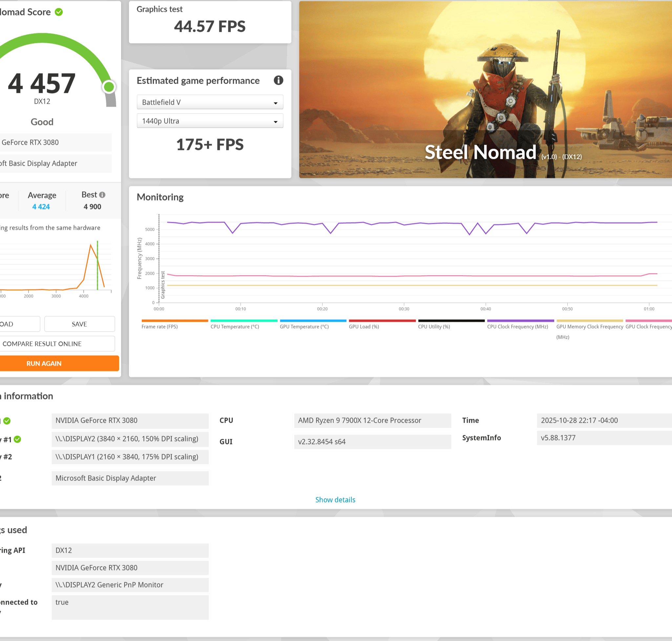This screenshot has width=672, height=641.
Task: Click the Good rating label
Action: [42, 122]
